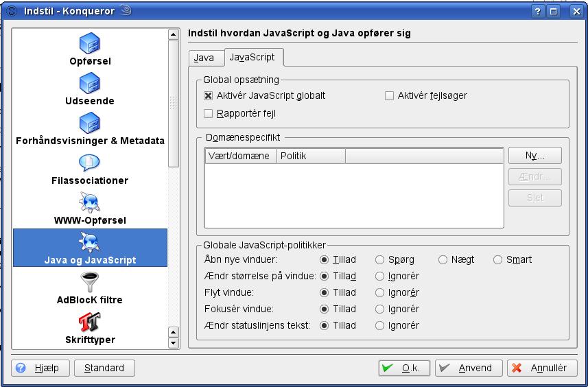588x387 pixels.
Task: Choose Ignorér for Flyt vindue
Action: tap(379, 292)
